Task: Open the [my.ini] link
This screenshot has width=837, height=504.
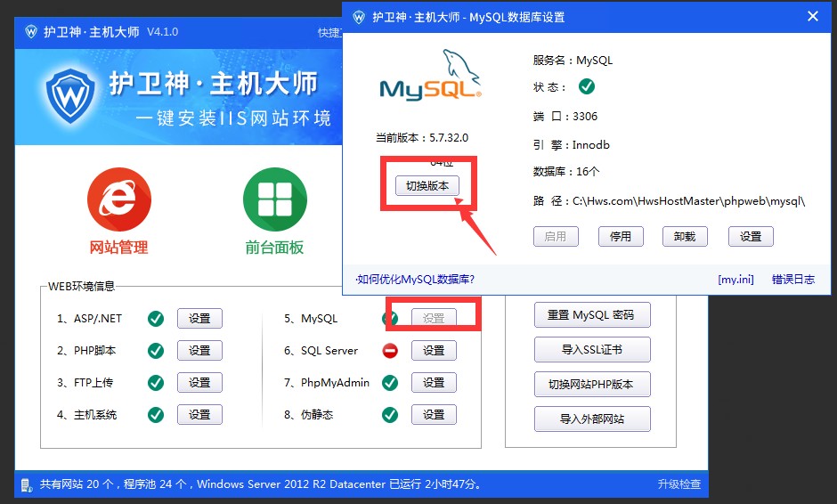Action: (735, 280)
